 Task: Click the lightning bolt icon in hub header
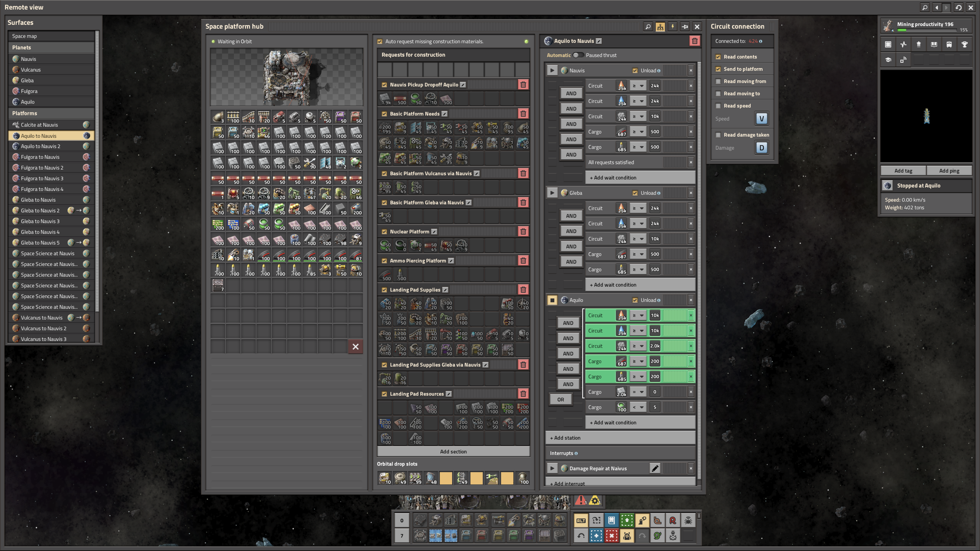click(x=672, y=27)
